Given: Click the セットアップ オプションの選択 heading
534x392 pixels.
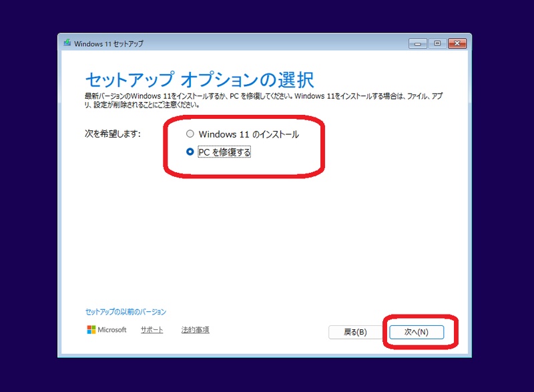Looking at the screenshot, I should 199,79.
